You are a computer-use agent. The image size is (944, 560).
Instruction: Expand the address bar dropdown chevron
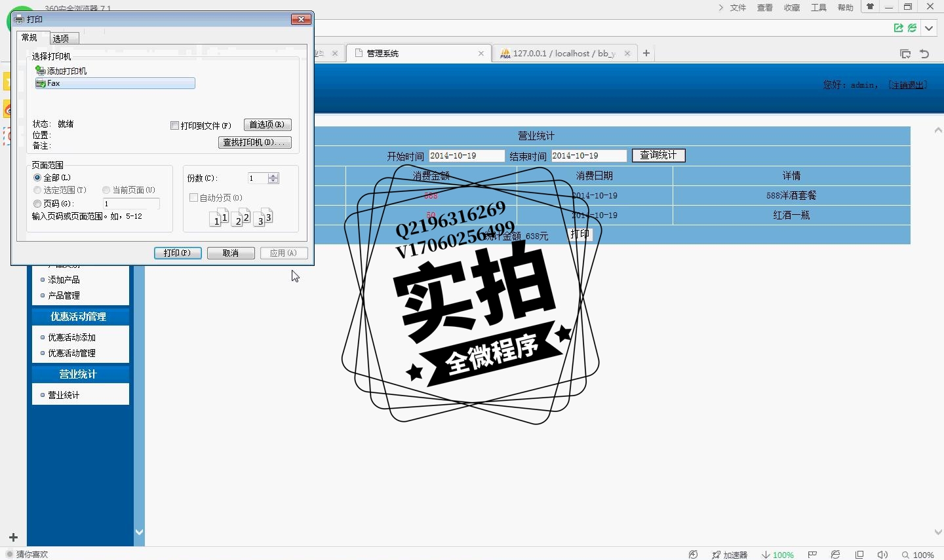pyautogui.click(x=929, y=28)
